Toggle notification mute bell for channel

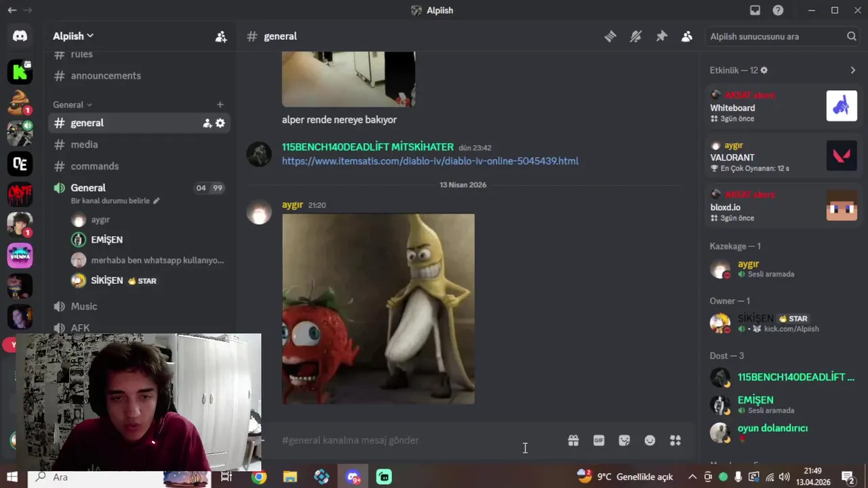point(635,37)
